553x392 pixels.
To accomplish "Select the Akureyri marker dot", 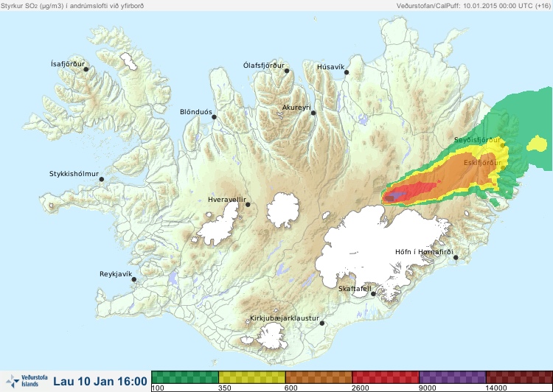I will pos(313,113).
